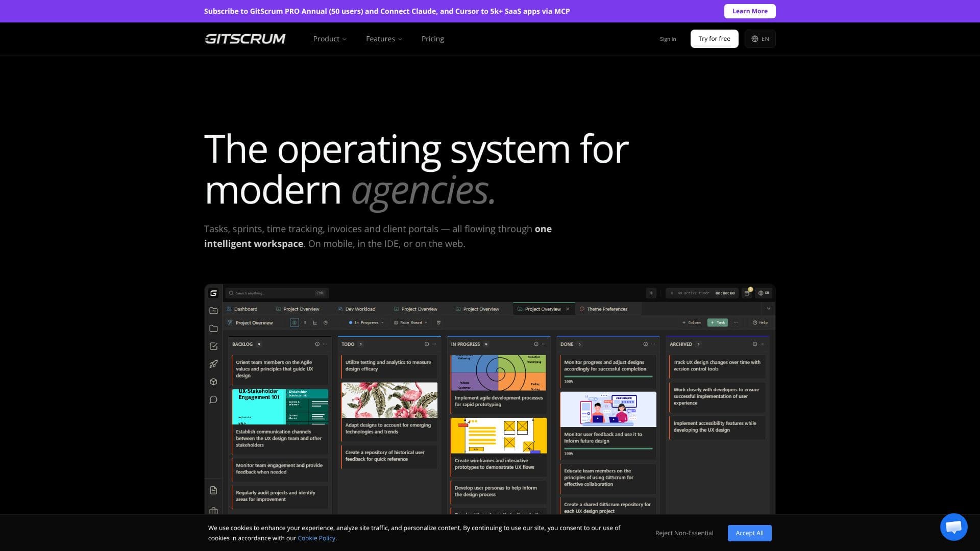Expand the tab overflow chevron
This screenshot has width=980, height=551.
768,309
